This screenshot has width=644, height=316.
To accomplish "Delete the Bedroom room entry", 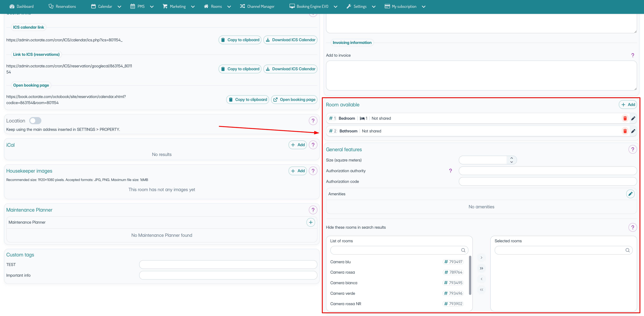I will [x=625, y=118].
